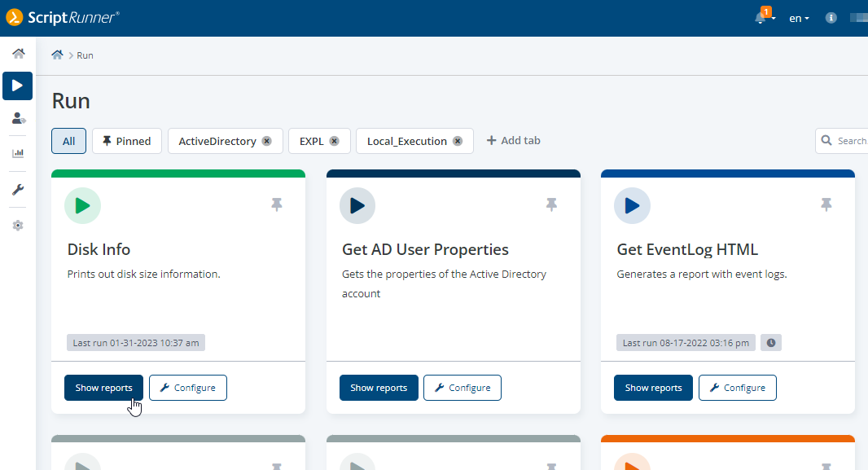Click the schedule clock icon on Get EventLog HTML
This screenshot has height=470, width=868.
pyautogui.click(x=771, y=343)
